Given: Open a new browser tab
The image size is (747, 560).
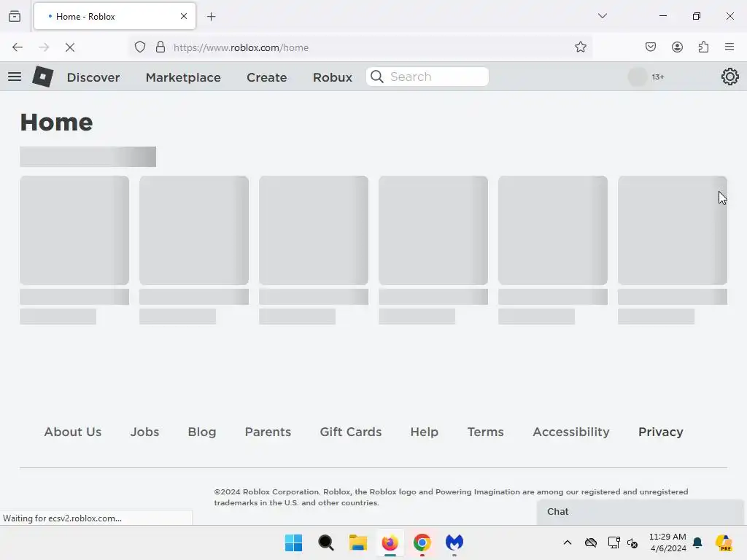Looking at the screenshot, I should pos(211,17).
